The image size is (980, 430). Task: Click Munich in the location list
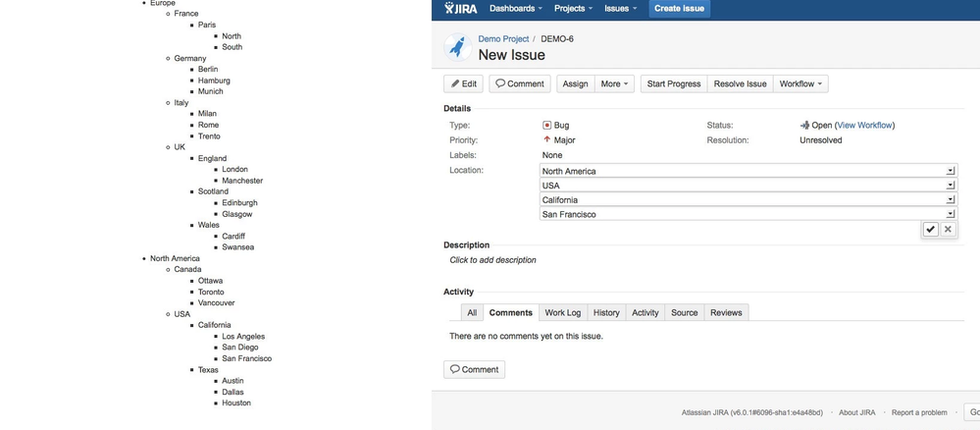click(x=211, y=91)
